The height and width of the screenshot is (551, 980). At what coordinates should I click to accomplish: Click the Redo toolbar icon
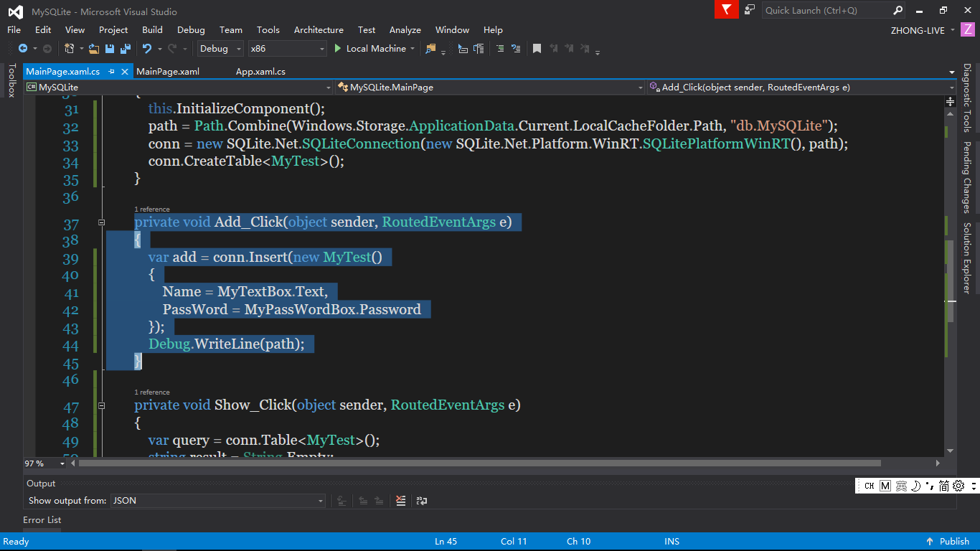172,49
